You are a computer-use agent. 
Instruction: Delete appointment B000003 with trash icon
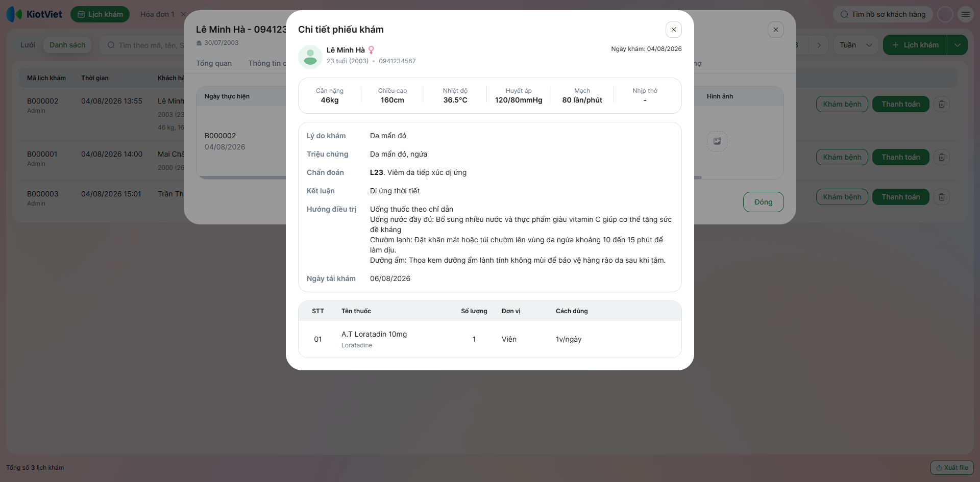coord(942,197)
